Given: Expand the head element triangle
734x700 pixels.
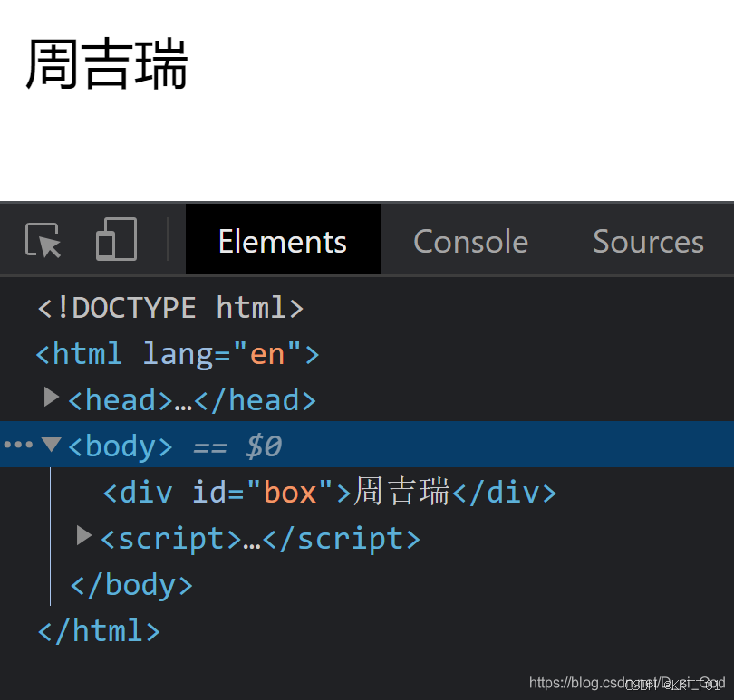Looking at the screenshot, I should (x=51, y=397).
